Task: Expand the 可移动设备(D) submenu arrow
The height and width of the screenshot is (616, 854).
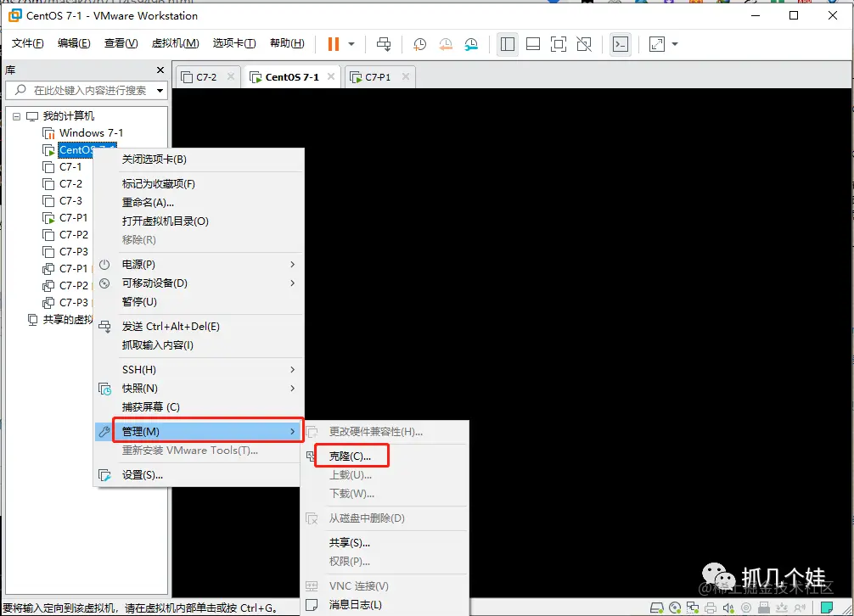Action: click(x=293, y=283)
